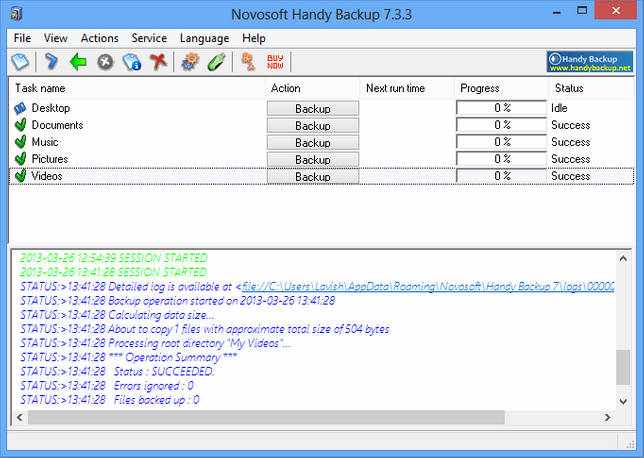This screenshot has height=458, width=644.
Task: Click the green USB drive icon
Action: (x=216, y=62)
